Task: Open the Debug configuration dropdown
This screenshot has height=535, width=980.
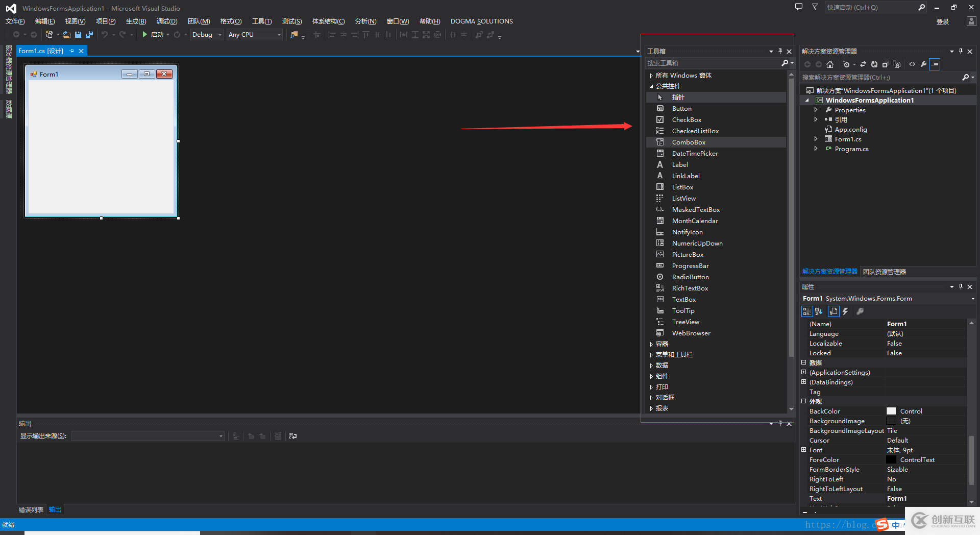Action: coord(220,35)
